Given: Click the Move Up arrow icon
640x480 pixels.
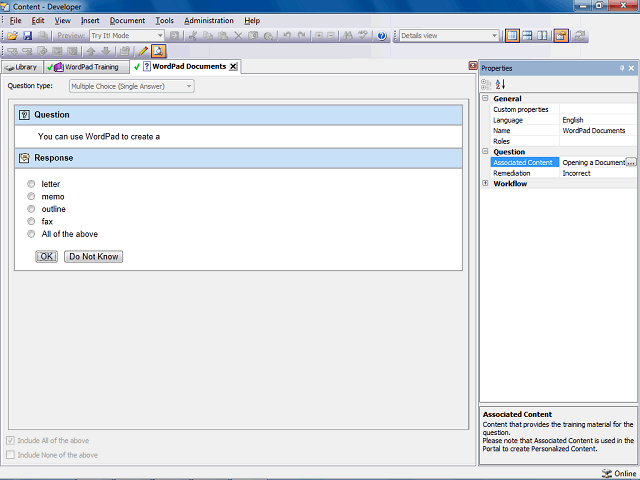Looking at the screenshot, I should coord(91,51).
